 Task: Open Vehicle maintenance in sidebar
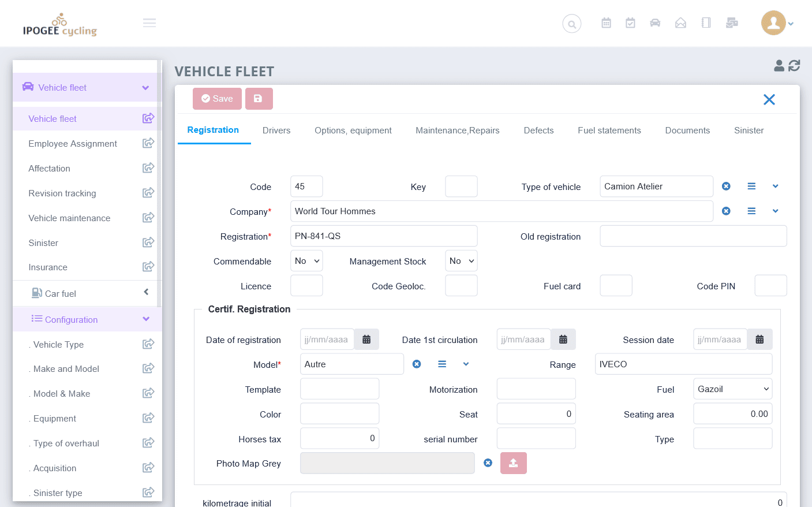(69, 218)
